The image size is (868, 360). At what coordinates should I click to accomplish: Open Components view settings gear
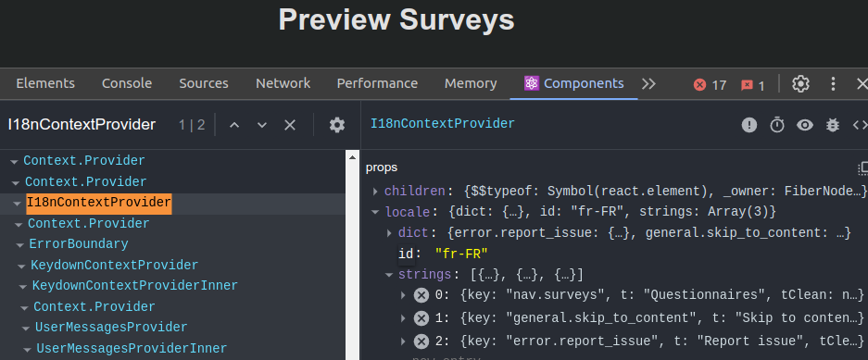pyautogui.click(x=337, y=125)
